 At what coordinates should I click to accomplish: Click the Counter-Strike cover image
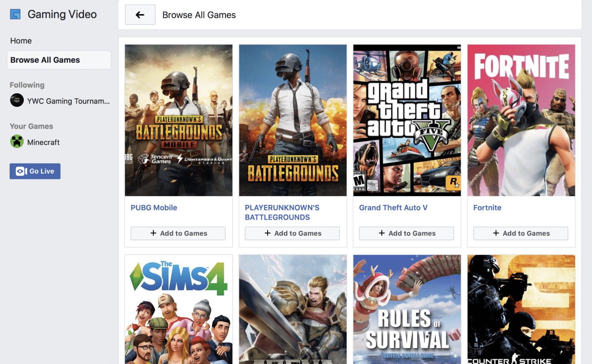tap(521, 309)
